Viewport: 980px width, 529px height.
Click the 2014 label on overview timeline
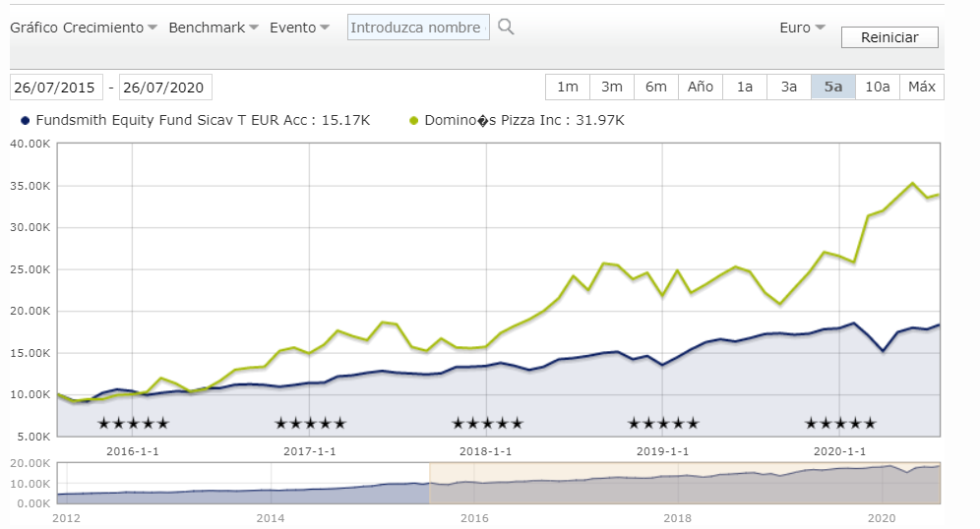[x=270, y=518]
